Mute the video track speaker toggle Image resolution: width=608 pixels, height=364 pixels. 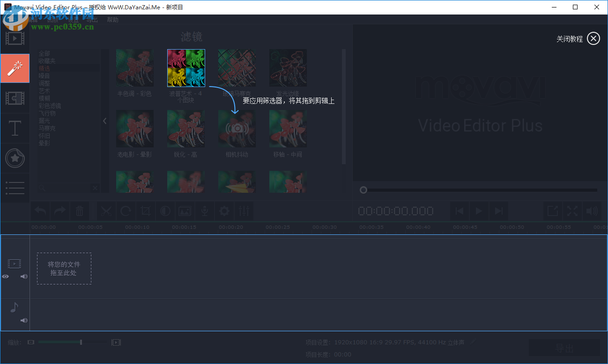point(23,276)
